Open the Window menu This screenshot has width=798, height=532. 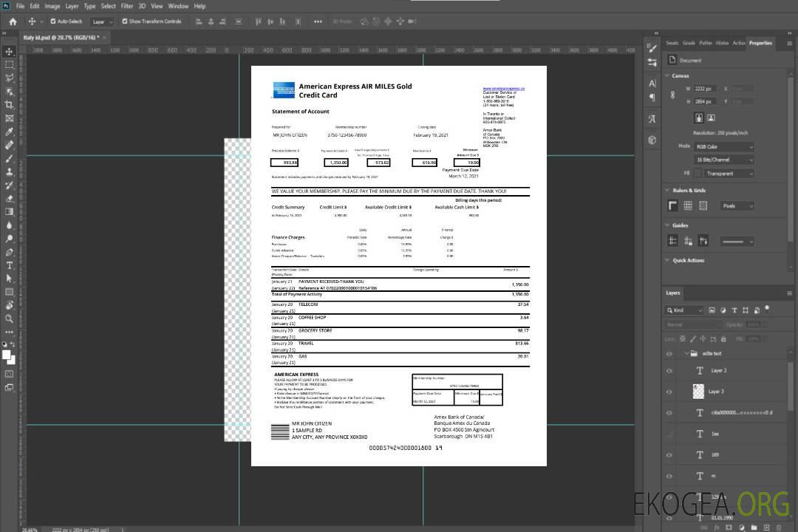(178, 6)
